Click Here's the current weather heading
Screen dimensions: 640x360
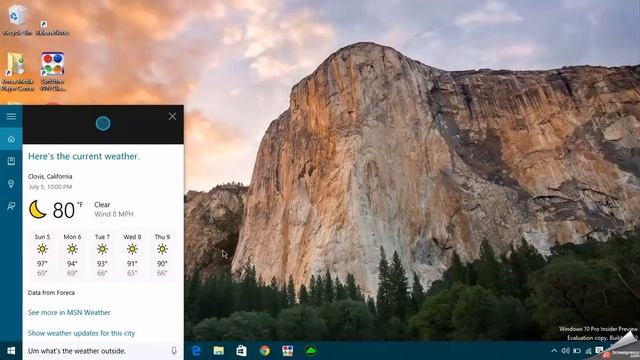point(84,156)
